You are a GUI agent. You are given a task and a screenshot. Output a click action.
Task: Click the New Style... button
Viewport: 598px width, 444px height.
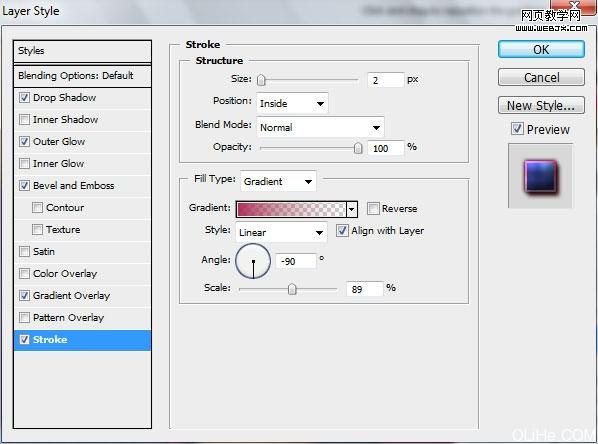[541, 105]
